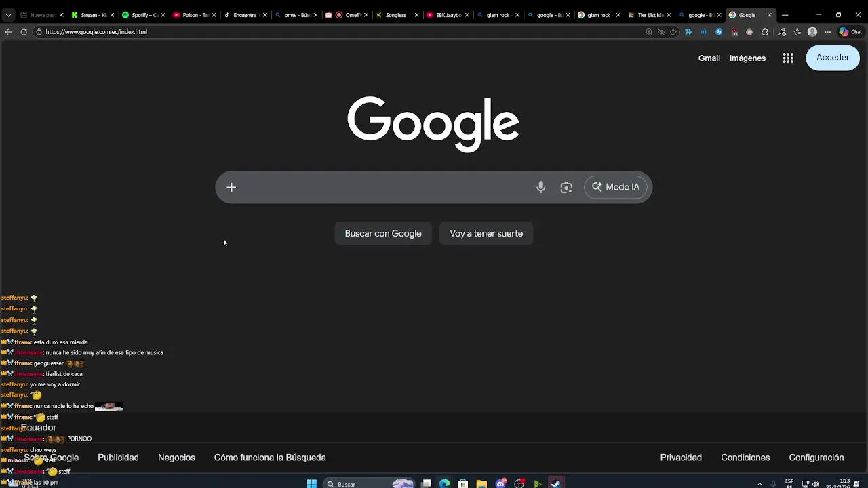Open the Extensions puzzle icon
Viewport: 868px width, 488px height.
tap(765, 32)
